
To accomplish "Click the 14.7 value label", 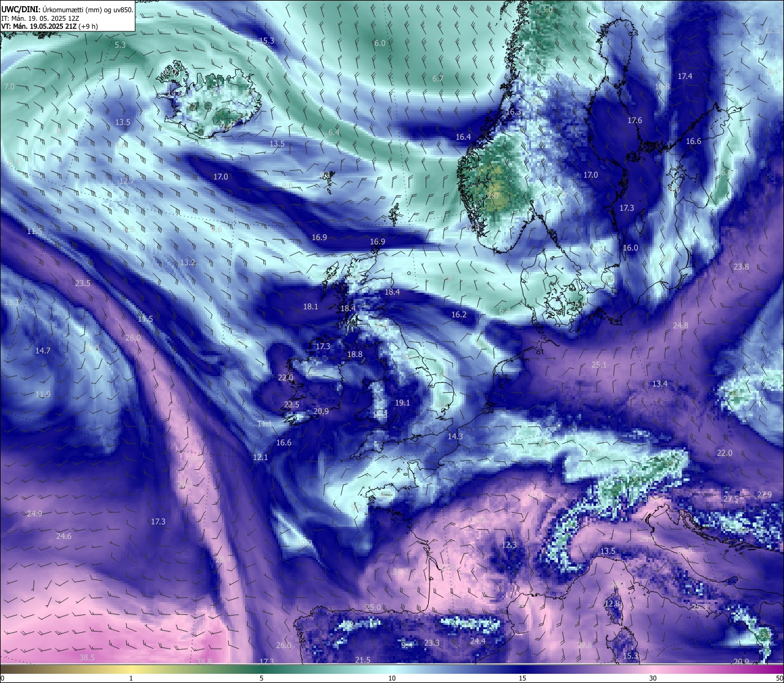I will point(43,350).
